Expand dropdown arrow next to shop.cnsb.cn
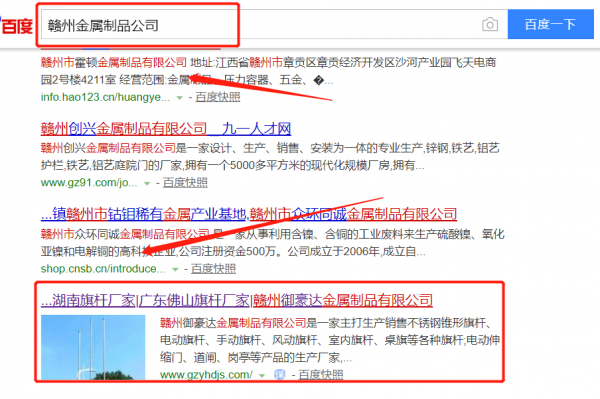Viewport: 600px width, 399px height. [175, 270]
